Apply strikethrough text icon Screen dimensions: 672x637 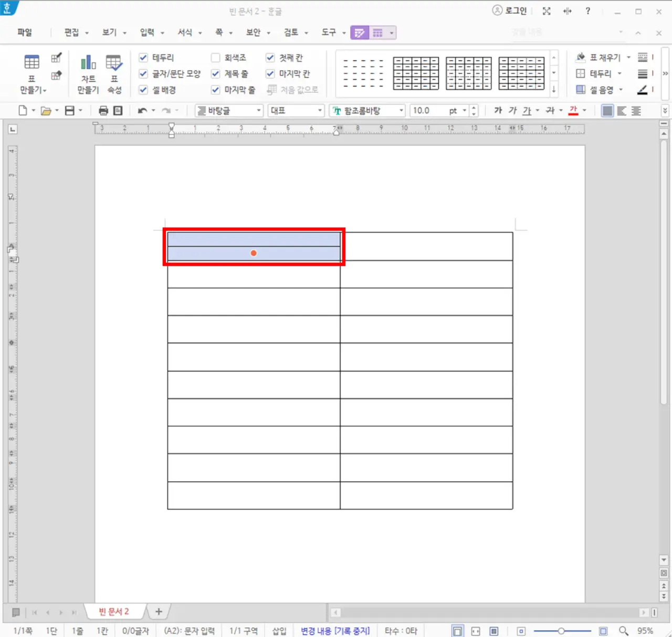550,110
